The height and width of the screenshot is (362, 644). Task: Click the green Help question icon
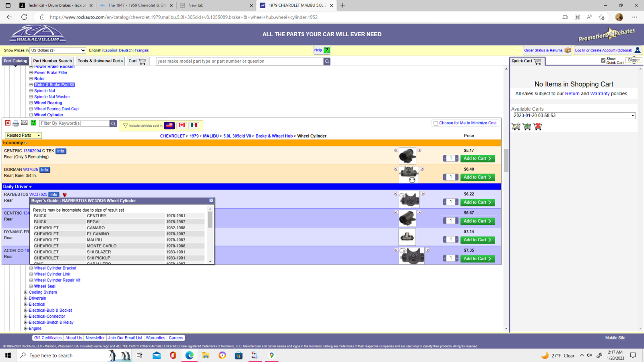pyautogui.click(x=326, y=50)
